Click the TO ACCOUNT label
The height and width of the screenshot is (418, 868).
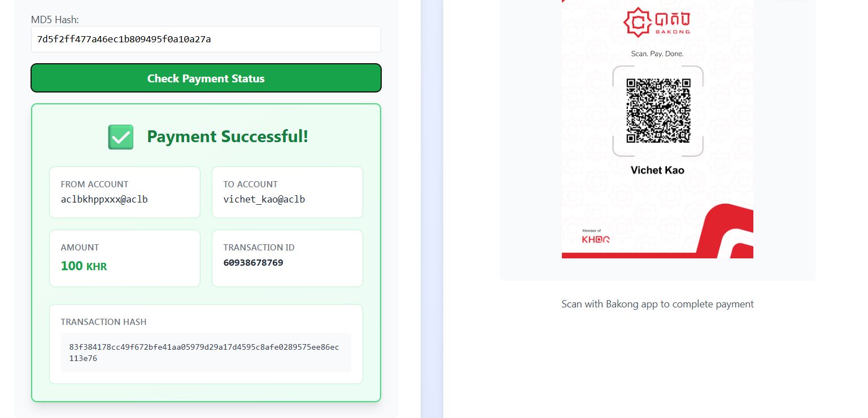pos(251,184)
